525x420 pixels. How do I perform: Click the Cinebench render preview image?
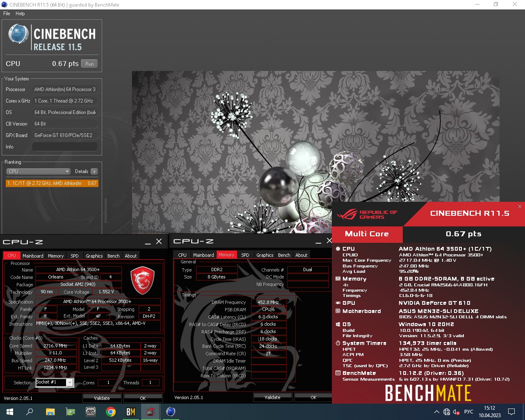[x=316, y=152]
